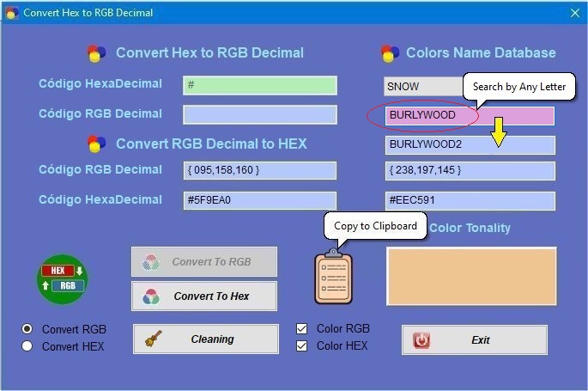Image resolution: width=588 pixels, height=391 pixels.
Task: Click the icon beside Convert RGB Decimal to HEX
Action: coord(97,144)
